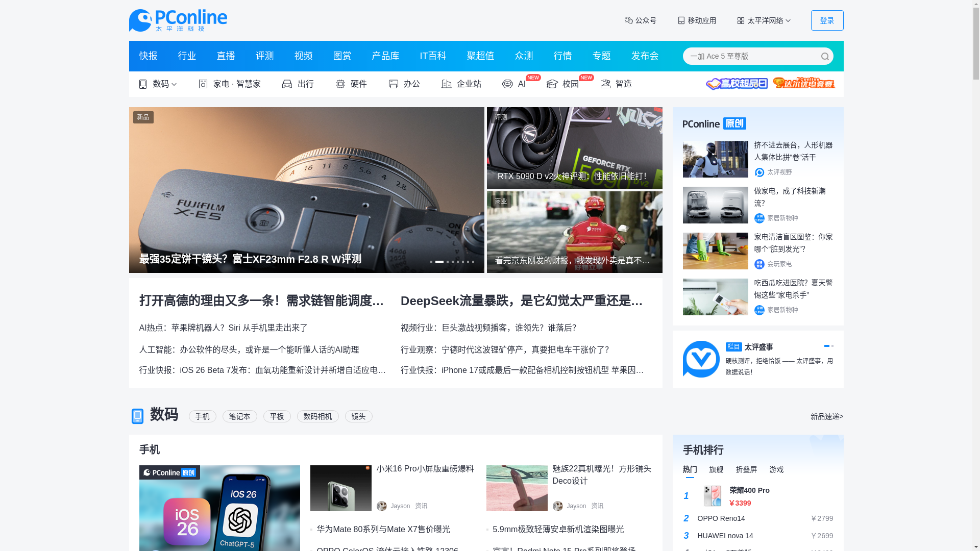Select the 手机 tag
Image resolution: width=980 pixels, height=551 pixels.
pyautogui.click(x=202, y=416)
